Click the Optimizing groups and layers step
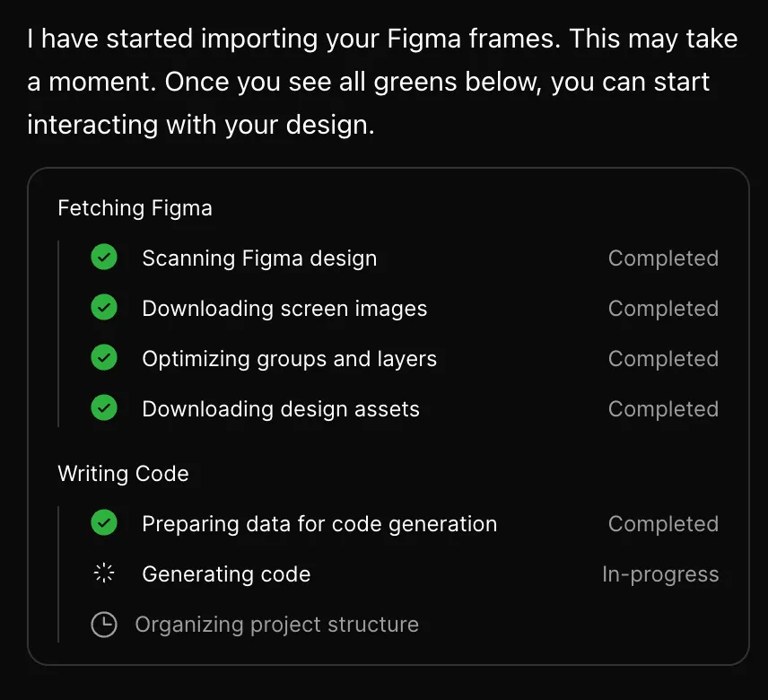Image resolution: width=768 pixels, height=700 pixels. pos(290,359)
